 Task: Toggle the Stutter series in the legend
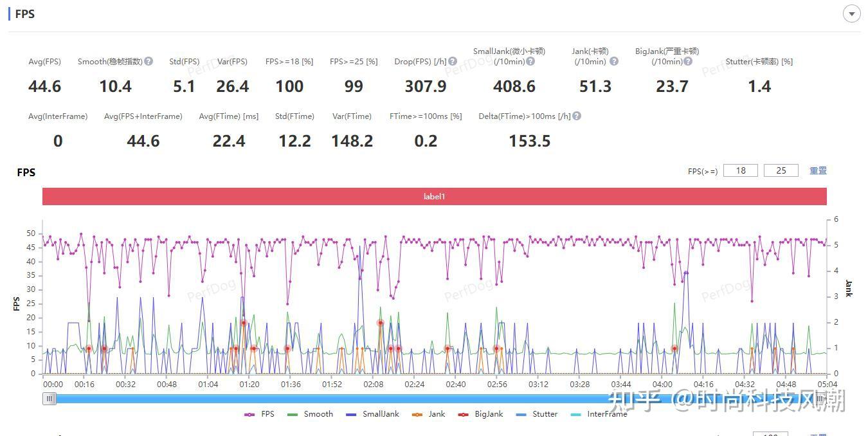coord(537,414)
